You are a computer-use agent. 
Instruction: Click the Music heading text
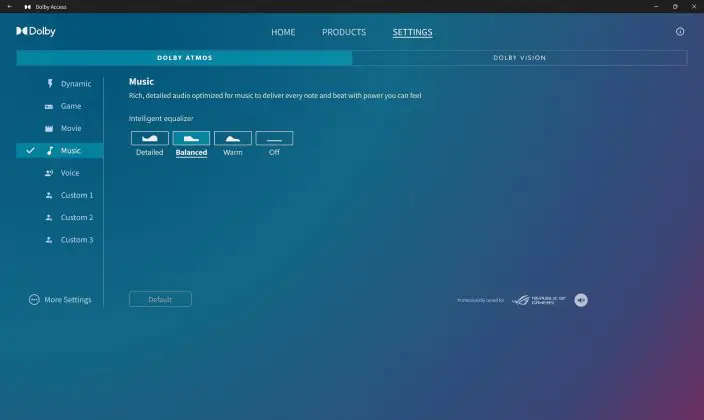141,82
